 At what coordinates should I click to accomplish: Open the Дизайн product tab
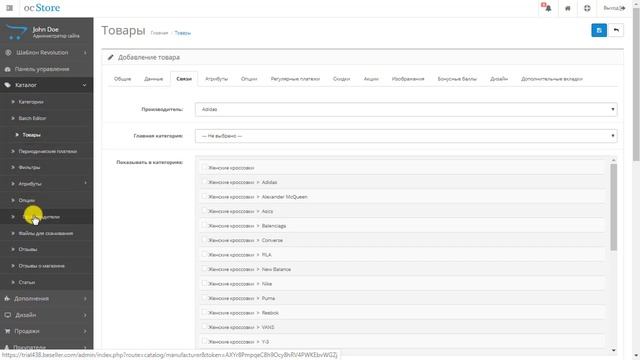point(499,79)
